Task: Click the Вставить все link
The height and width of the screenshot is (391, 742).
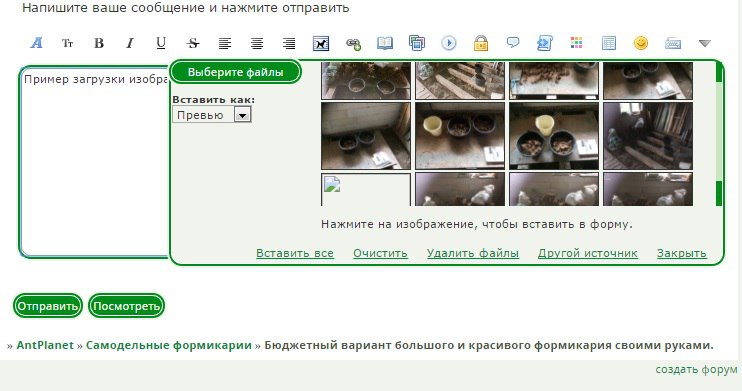Action: (x=295, y=253)
